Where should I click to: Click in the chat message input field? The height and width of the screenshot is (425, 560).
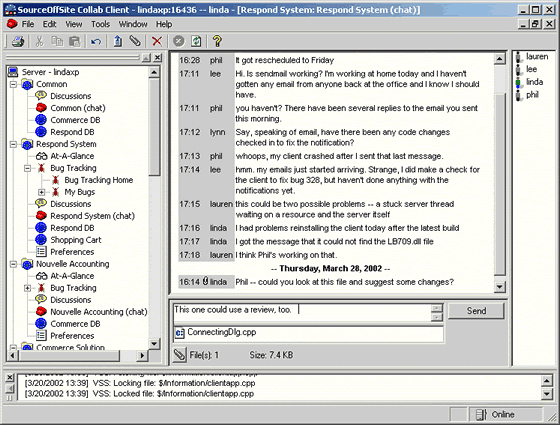pos(303,313)
